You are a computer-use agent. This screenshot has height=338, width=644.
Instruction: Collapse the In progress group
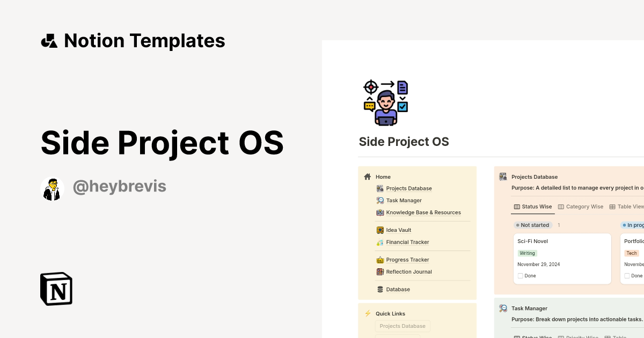(x=635, y=225)
